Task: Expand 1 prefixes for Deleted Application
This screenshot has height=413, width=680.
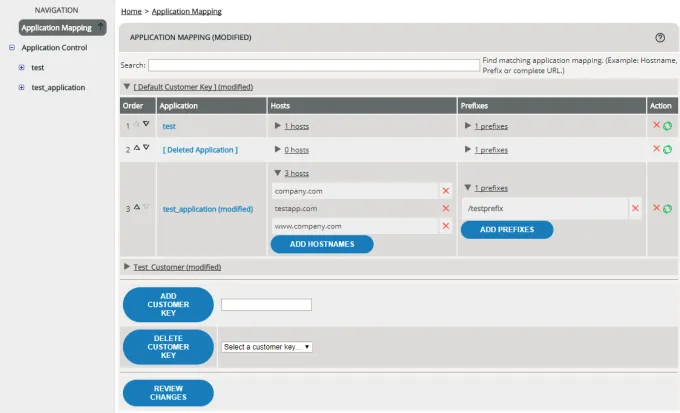Action: point(468,149)
